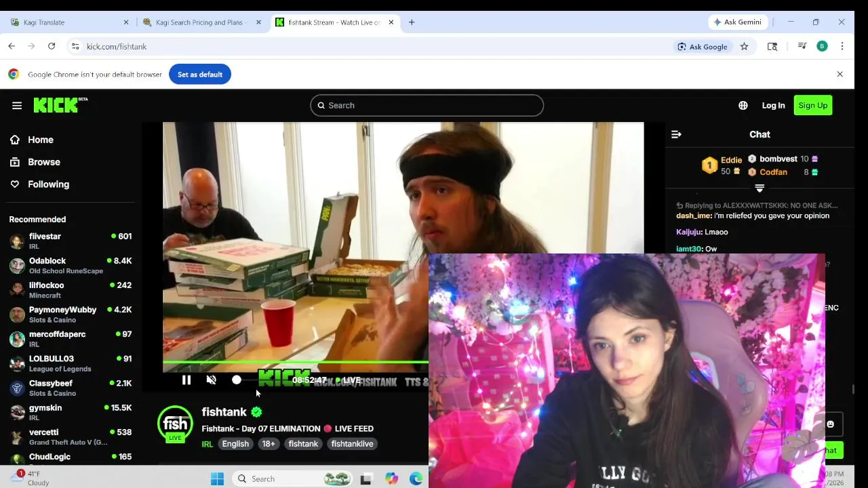Click the Sign Up button
Screen dimensions: 868x488
pyautogui.click(x=812, y=105)
